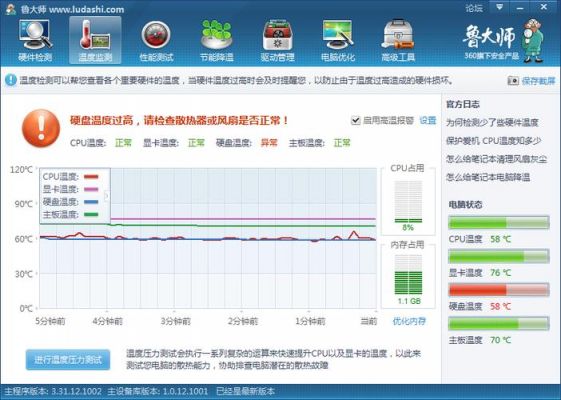Screen dimensions: 561x400
Task: Click the pink 显卡温度 legend swatch
Action: (x=91, y=189)
